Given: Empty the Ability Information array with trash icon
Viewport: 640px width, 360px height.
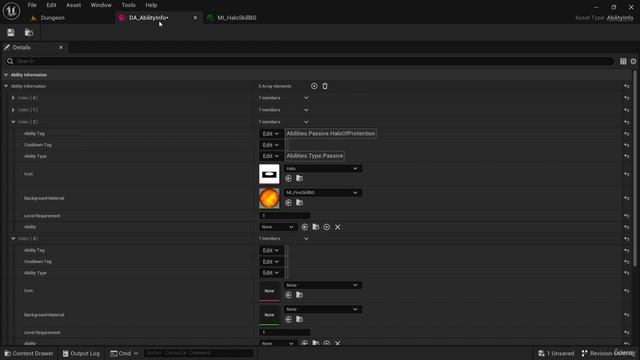Looking at the screenshot, I should click(325, 86).
